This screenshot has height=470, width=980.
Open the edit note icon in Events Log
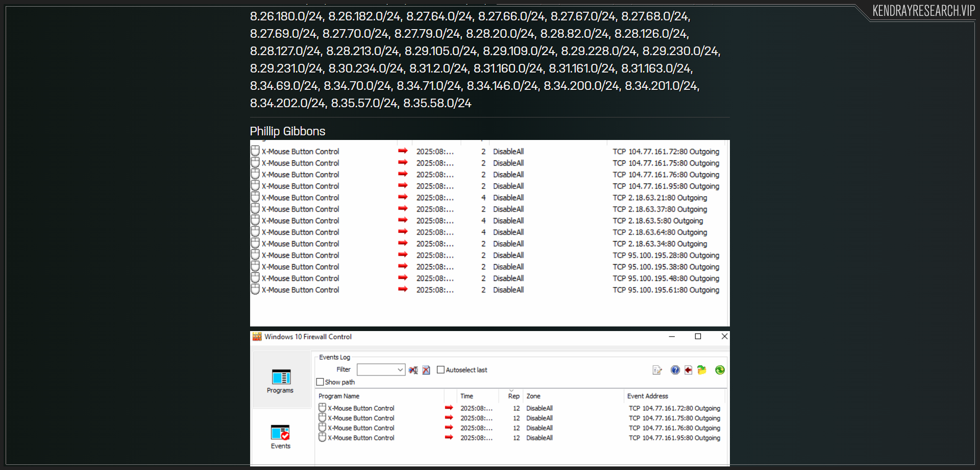click(657, 370)
